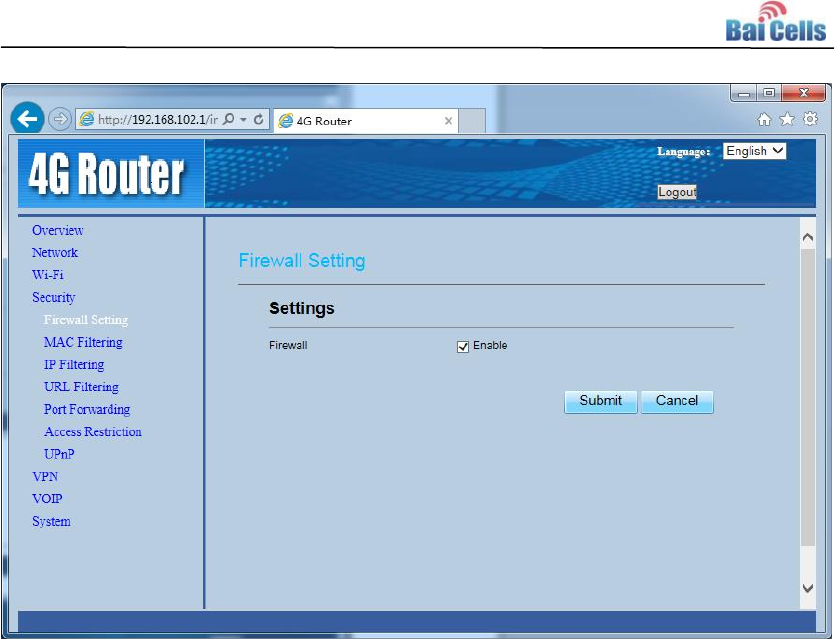Click the browser forward arrow
Screen dimensions: 835x639
coord(60,119)
